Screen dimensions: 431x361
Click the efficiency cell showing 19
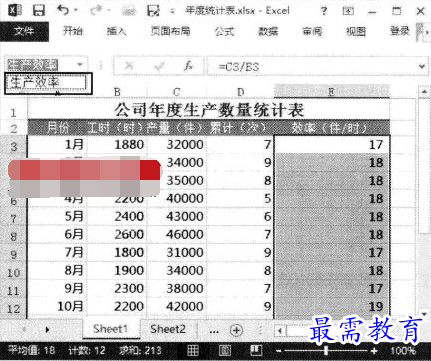[x=332, y=306]
